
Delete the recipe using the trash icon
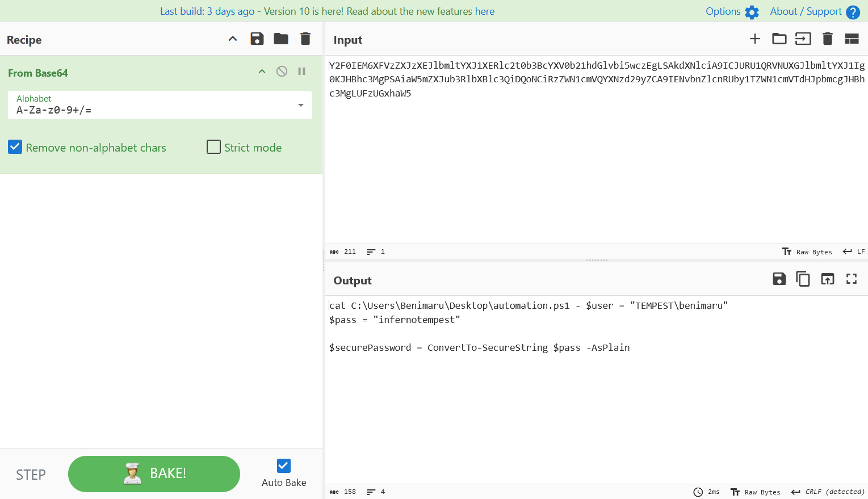(x=305, y=39)
